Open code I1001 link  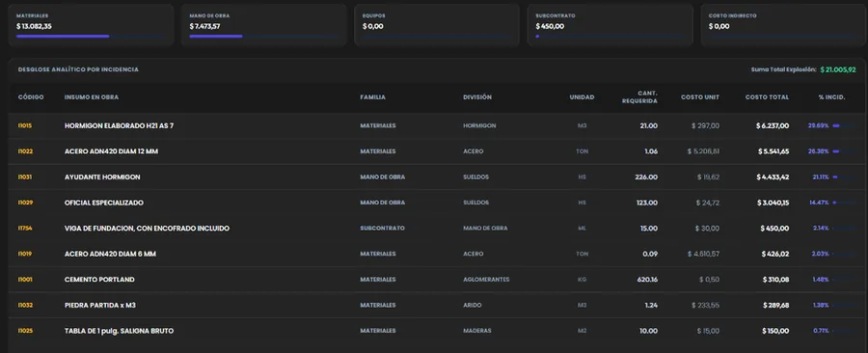[25, 280]
